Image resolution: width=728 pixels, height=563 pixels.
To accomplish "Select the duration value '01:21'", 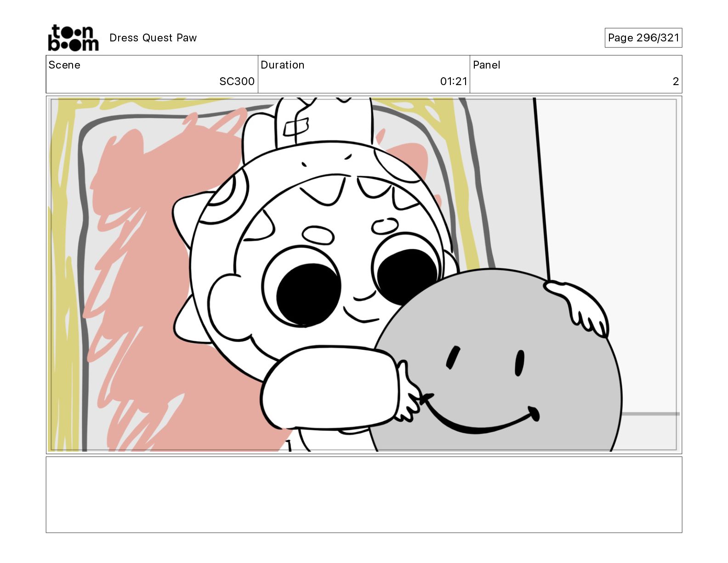I will point(454,81).
